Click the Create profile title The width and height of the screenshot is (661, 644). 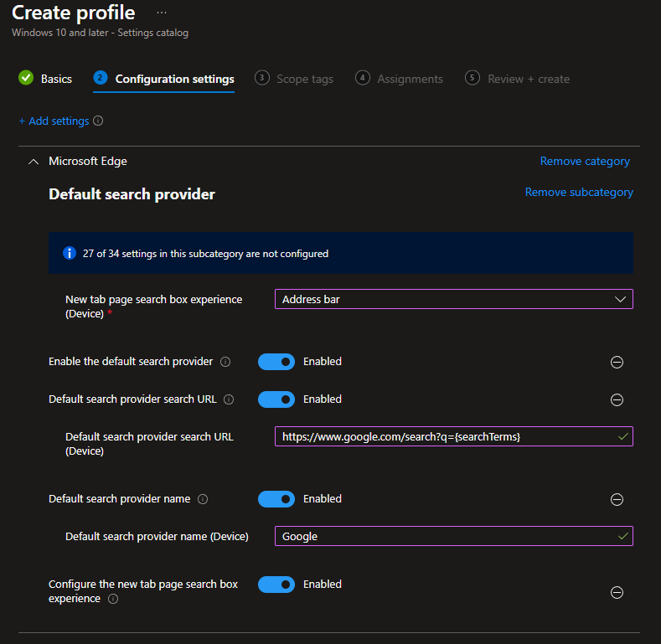click(x=74, y=13)
